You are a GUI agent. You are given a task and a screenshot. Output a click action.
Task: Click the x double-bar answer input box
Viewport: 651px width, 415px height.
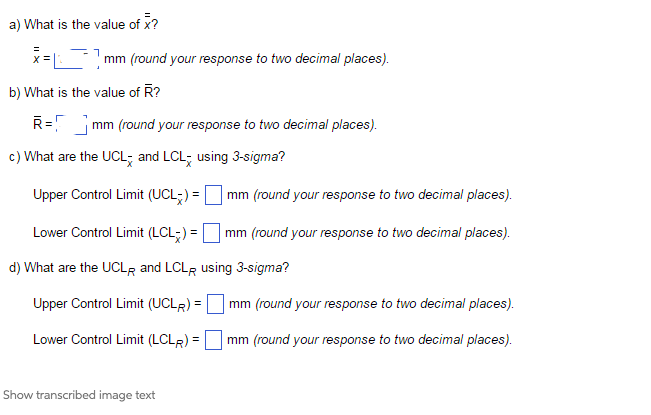pyautogui.click(x=76, y=59)
